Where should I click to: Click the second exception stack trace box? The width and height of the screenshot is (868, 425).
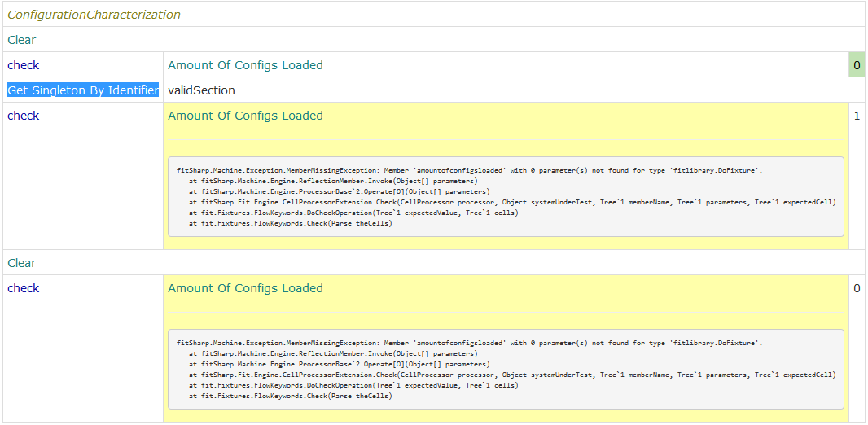pyautogui.click(x=505, y=369)
